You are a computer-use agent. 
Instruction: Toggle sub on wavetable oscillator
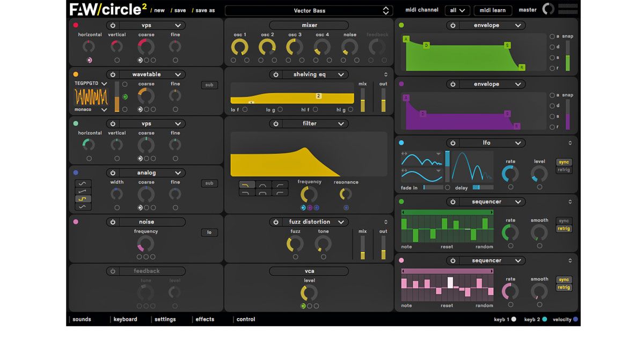tap(209, 85)
